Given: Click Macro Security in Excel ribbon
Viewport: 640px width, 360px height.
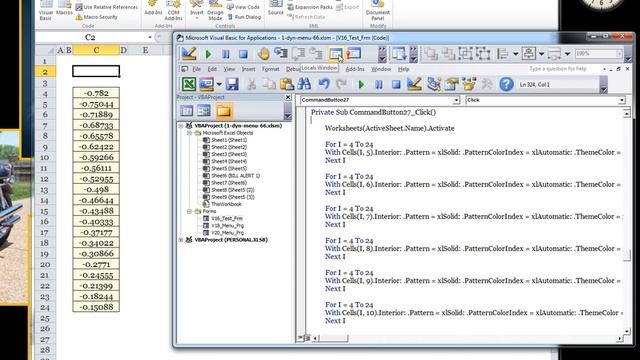Looking at the screenshot, I should [x=96, y=17].
